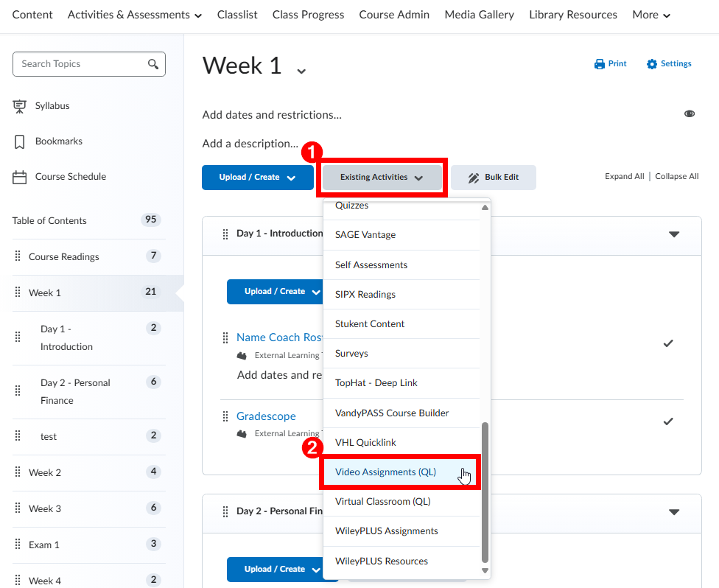The height and width of the screenshot is (588, 719).
Task: Click Collapse All link
Action: coord(676,177)
